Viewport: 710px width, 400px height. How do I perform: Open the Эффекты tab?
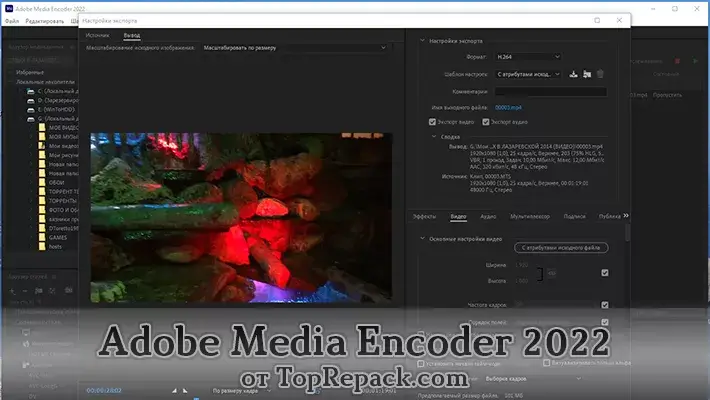pos(424,217)
